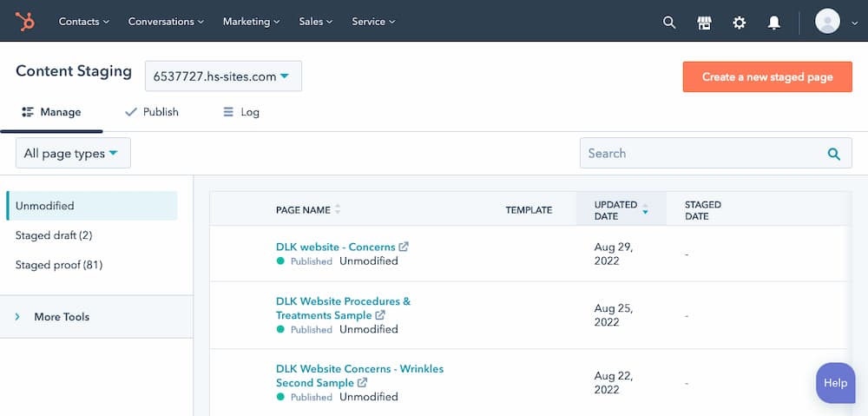This screenshot has width=868, height=416.
Task: Open the Sales menu
Action: click(316, 22)
